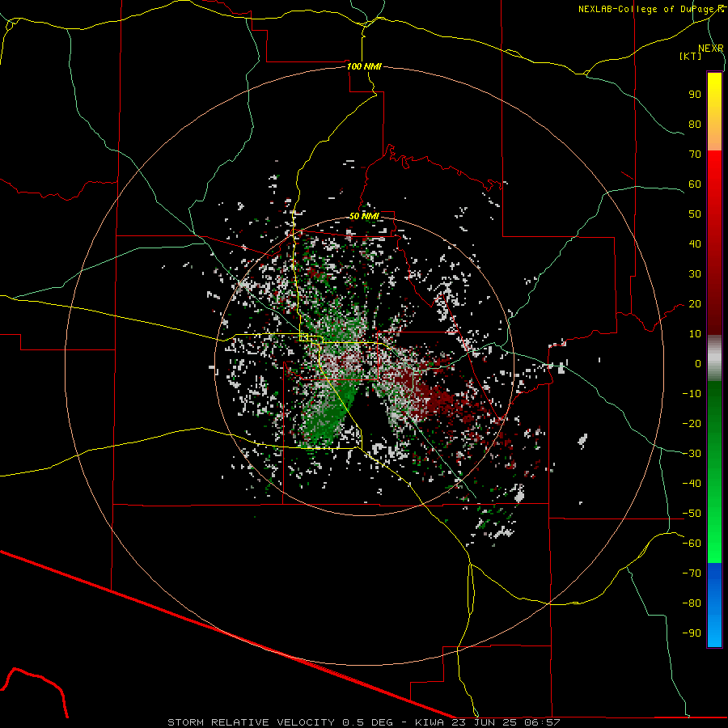The image size is (728, 728).
Task: Select the 10 label on the velocity scale
Action: tap(695, 334)
